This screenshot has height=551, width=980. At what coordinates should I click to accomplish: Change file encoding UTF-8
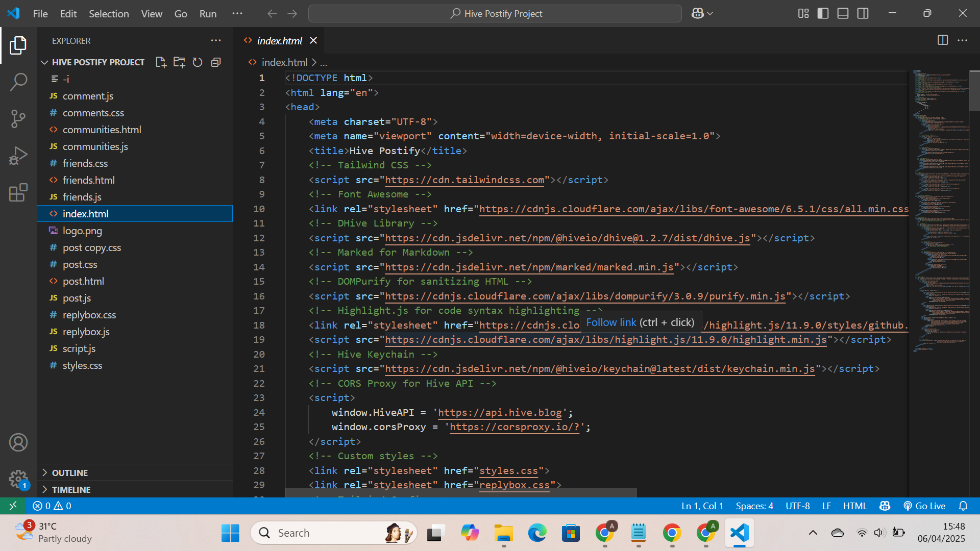[x=798, y=506]
